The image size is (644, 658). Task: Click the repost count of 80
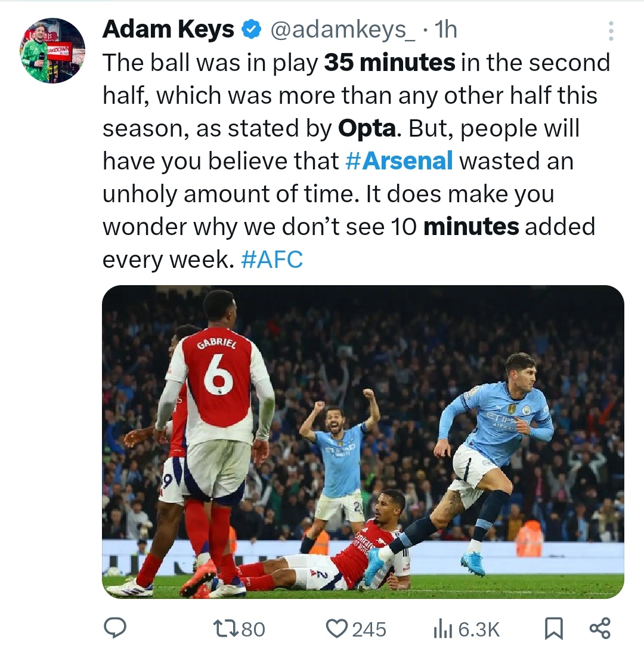253,629
